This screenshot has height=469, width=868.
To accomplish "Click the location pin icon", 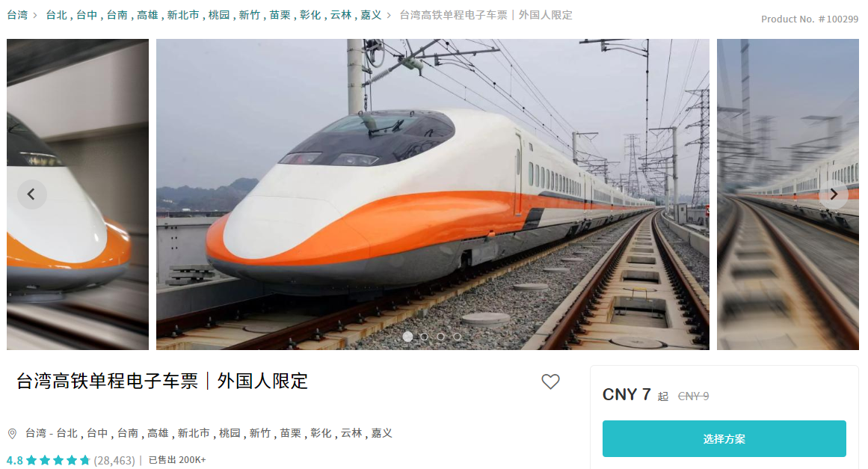I will (12, 434).
